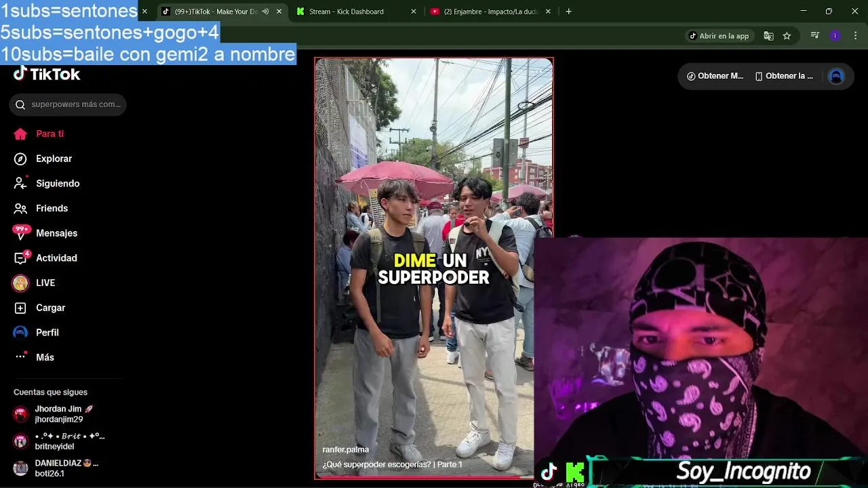Click the Mensajes icon with 99+ badge
This screenshot has width=868, height=488.
pos(21,232)
